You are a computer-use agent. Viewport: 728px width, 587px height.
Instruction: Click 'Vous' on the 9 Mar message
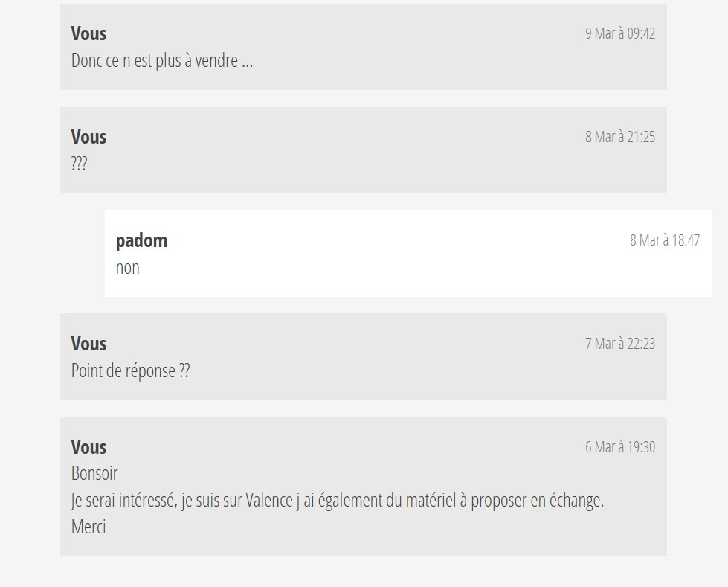pyautogui.click(x=88, y=33)
